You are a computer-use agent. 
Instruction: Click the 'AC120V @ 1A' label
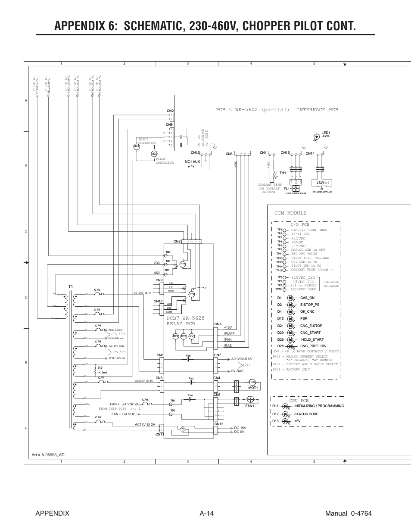coord(143,293)
